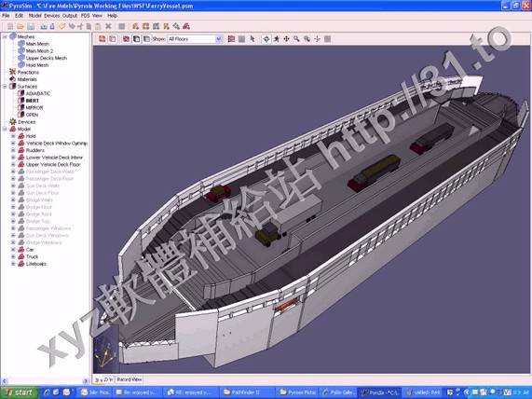Click the Save disk icon
This screenshot has height=399, width=532.
[x=31, y=26]
